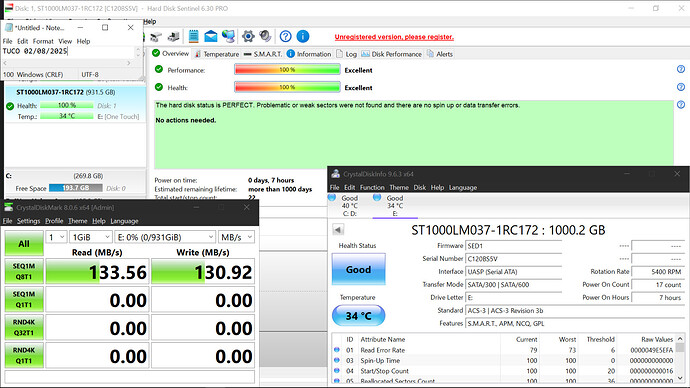The width and height of the screenshot is (690, 388).
Task: Run the All benchmark button
Action: coord(24,244)
